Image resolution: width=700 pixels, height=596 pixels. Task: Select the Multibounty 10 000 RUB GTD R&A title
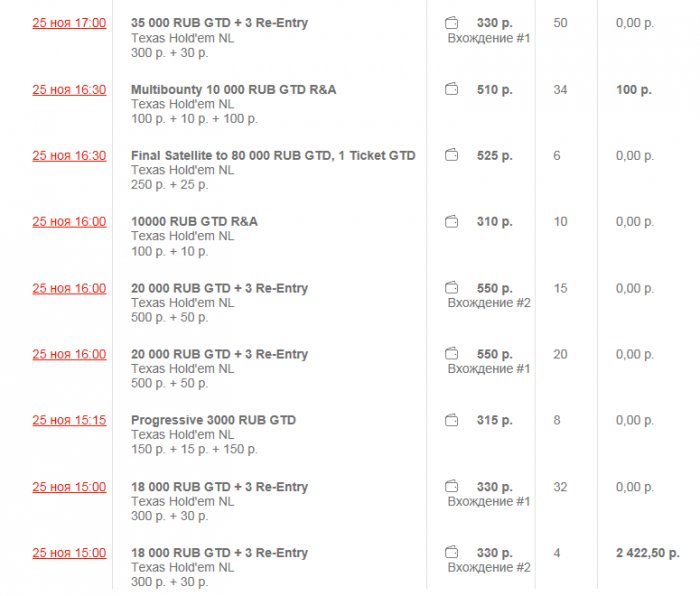point(233,90)
